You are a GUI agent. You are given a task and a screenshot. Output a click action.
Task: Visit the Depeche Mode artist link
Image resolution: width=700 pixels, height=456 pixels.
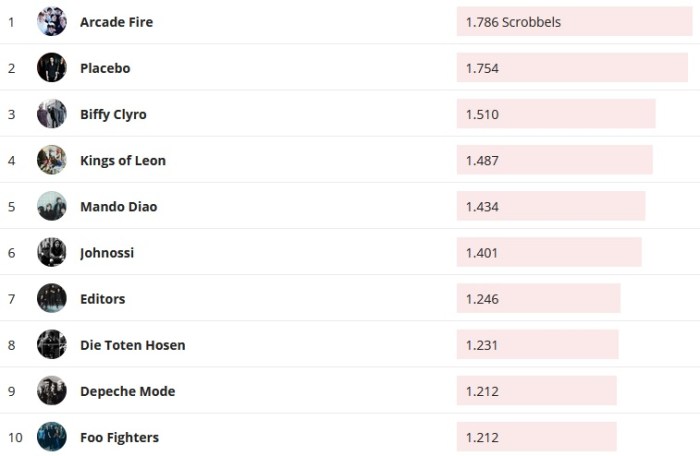[127, 391]
